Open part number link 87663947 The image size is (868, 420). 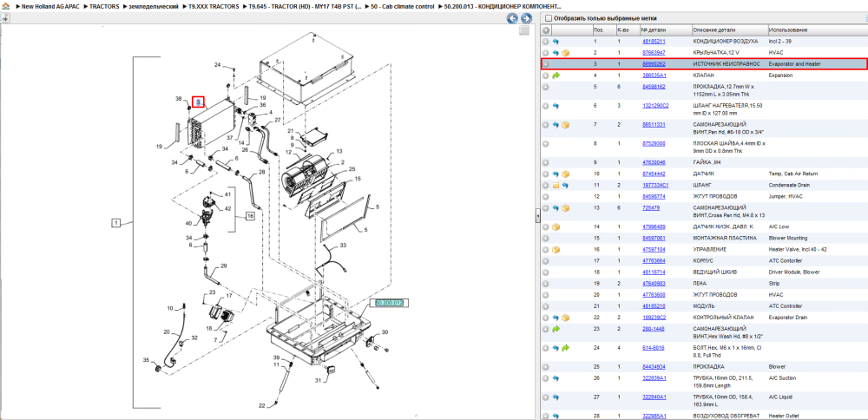[654, 53]
